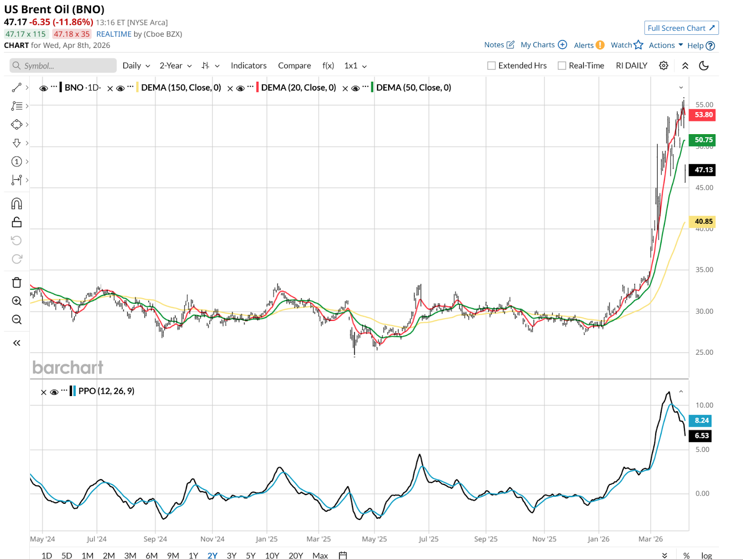The height and width of the screenshot is (560, 743).
Task: Collapse the left drawing toolbar
Action: coord(17,343)
